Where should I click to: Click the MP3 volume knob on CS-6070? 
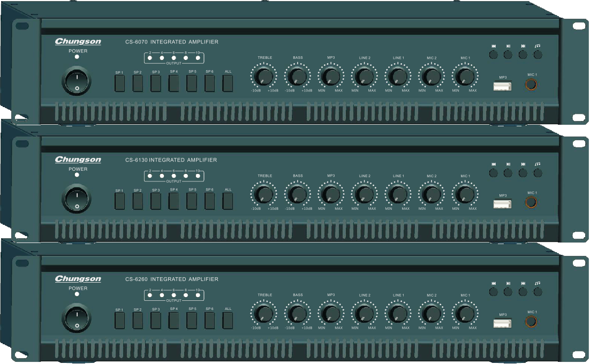331,77
